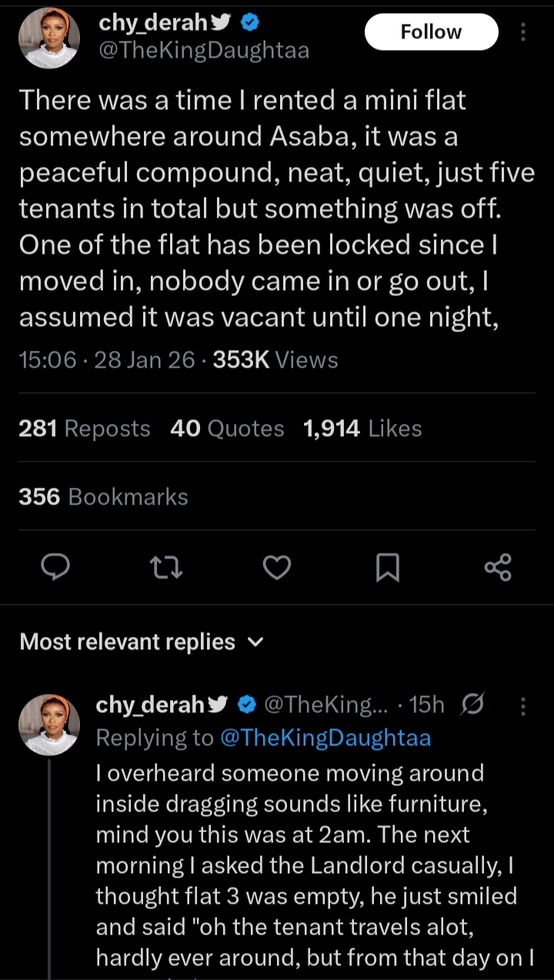
Task: Open the three-dot menu on the reply
Action: tap(524, 703)
